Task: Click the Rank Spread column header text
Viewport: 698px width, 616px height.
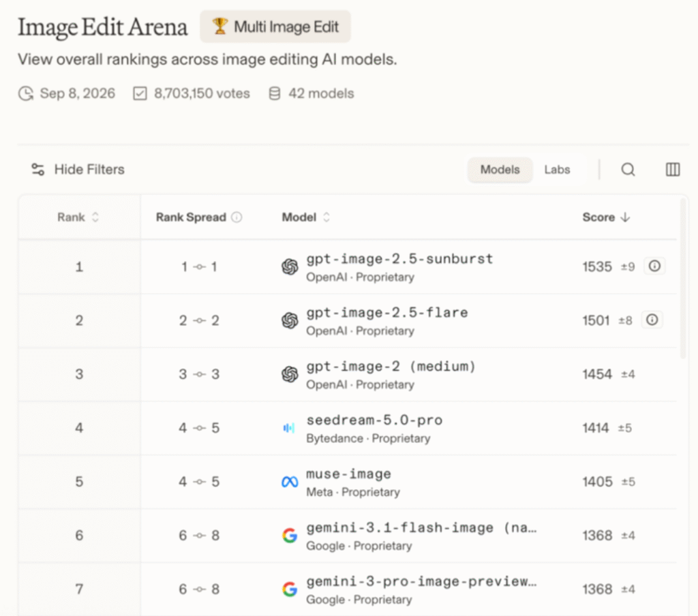Action: click(x=191, y=217)
